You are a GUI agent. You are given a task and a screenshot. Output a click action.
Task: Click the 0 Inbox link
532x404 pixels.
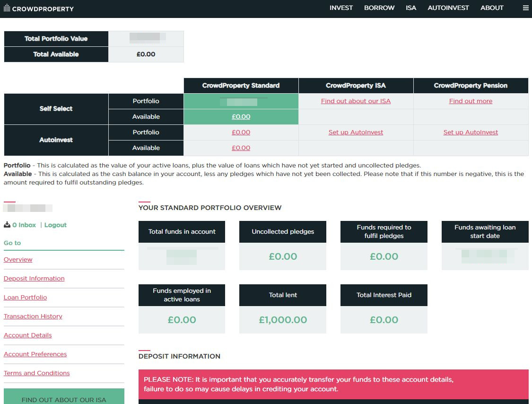point(24,225)
